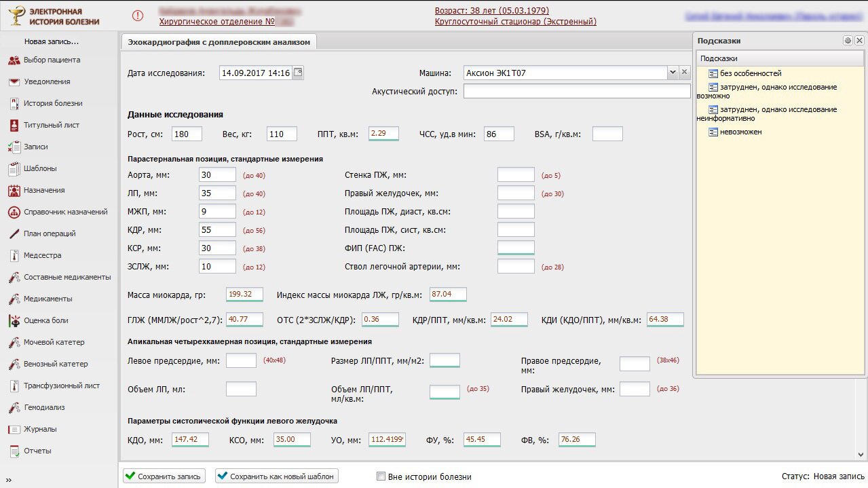Viewport: 868px width, 488px height.
Task: Focus the Правое предсердие, мм field
Action: (635, 364)
